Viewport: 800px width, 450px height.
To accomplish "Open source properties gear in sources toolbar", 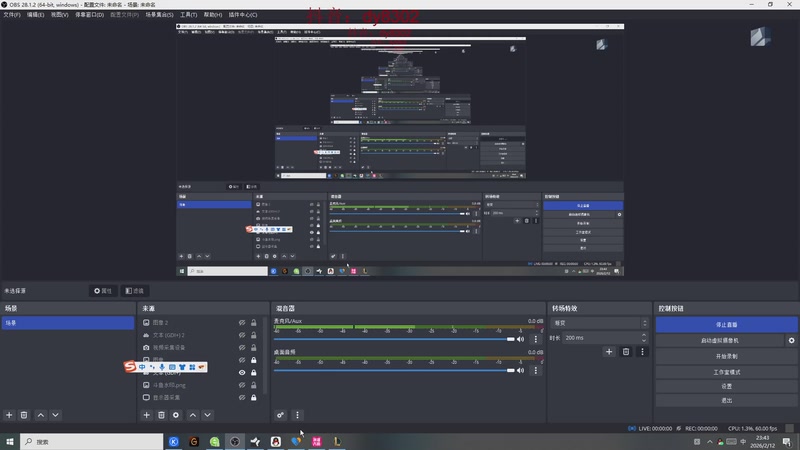I will tap(176, 415).
